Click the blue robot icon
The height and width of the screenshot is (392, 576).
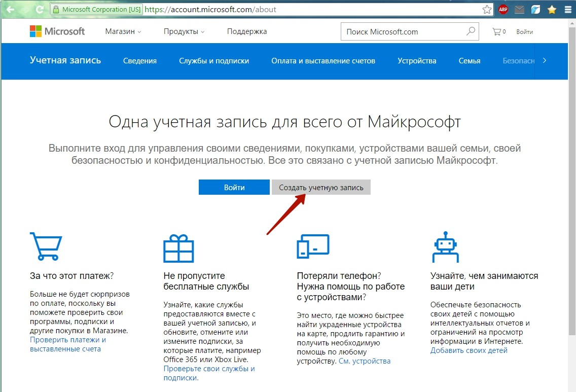[x=446, y=246]
